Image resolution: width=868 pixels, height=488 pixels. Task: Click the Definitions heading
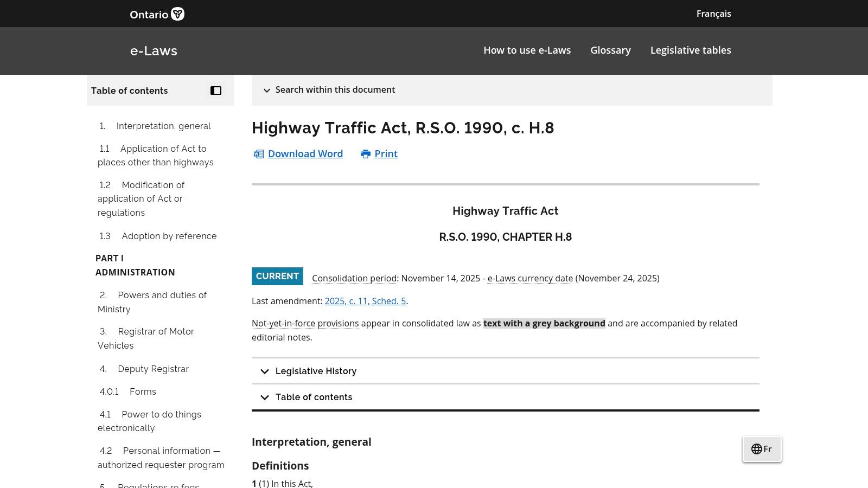coord(280,466)
